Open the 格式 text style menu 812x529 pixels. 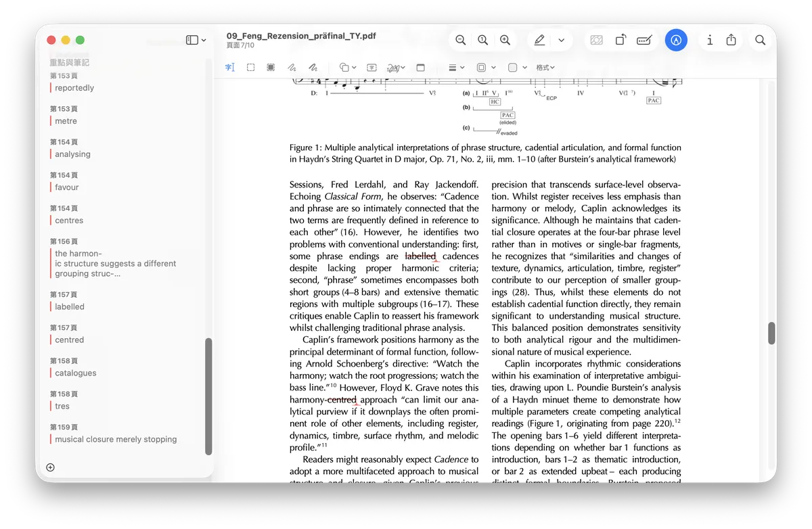(x=545, y=68)
